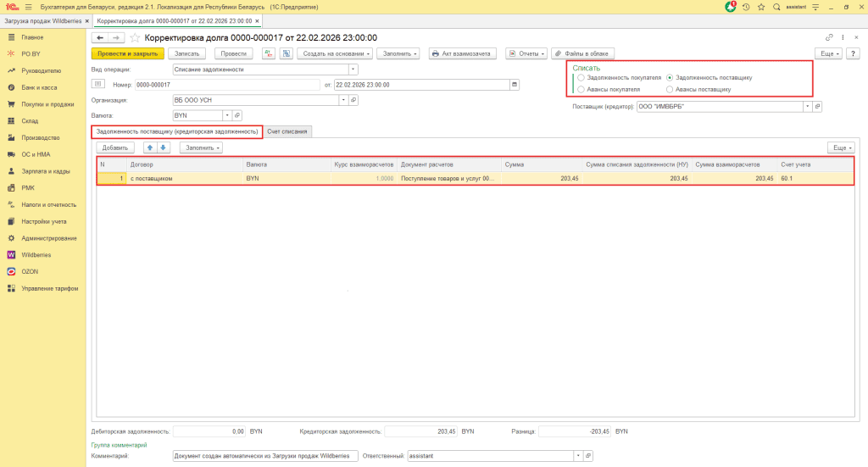Select Авансы покупателя radio option
The width and height of the screenshot is (868, 467).
[x=581, y=88]
